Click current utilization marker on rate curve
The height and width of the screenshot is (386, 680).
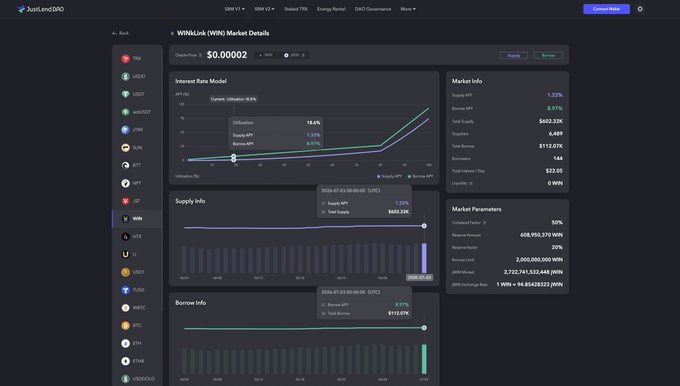[234, 158]
